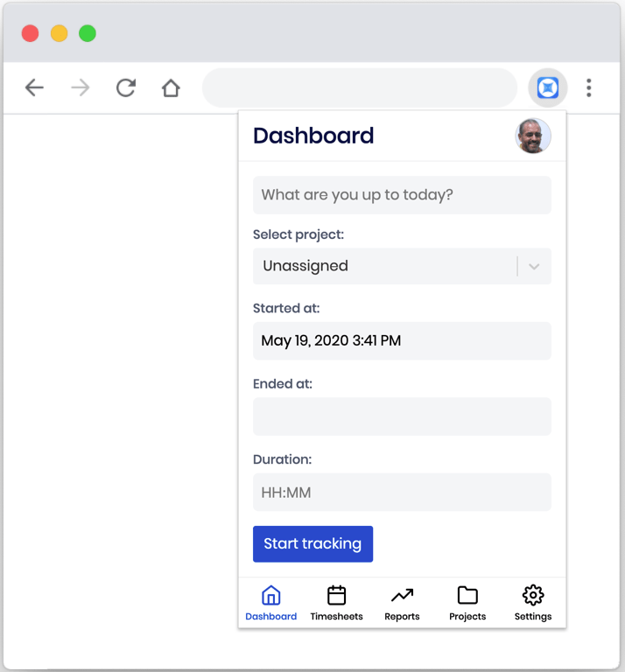Image resolution: width=625 pixels, height=672 pixels.
Task: Click the browser forward arrow
Action: click(81, 87)
